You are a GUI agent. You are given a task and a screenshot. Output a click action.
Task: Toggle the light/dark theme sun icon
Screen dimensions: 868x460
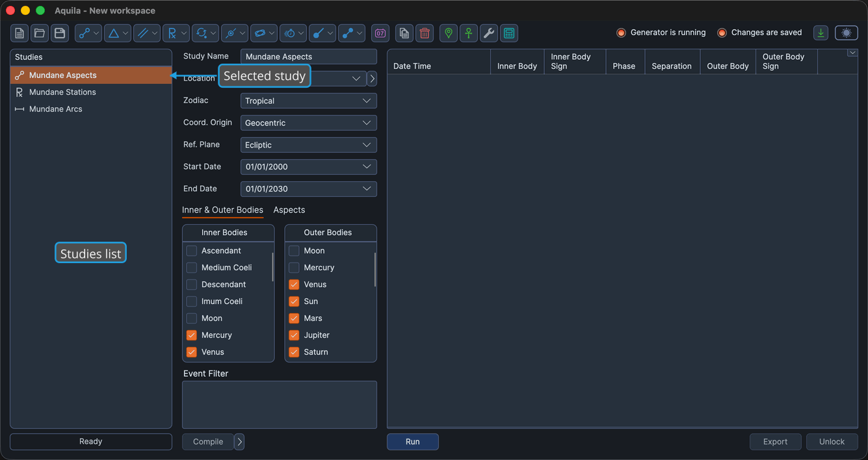847,33
